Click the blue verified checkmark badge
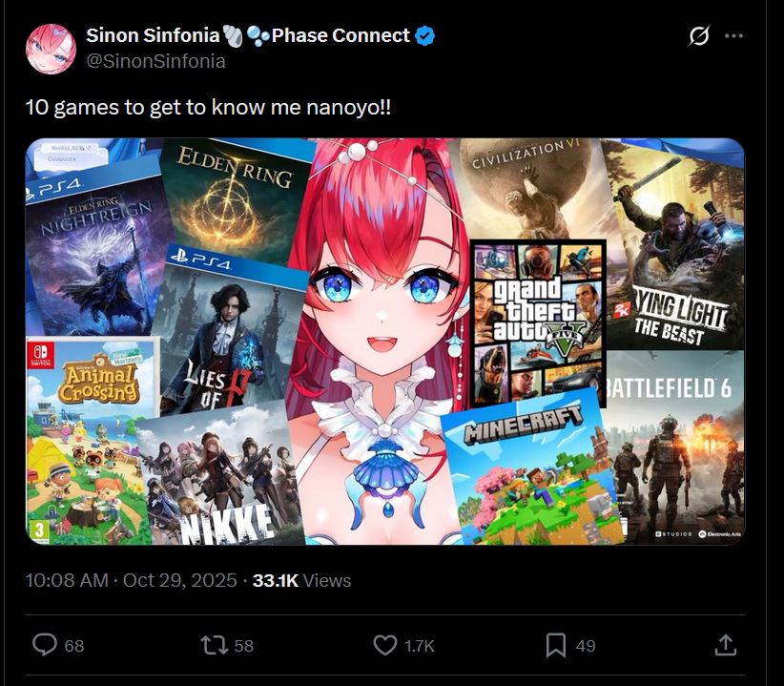 pyautogui.click(x=425, y=36)
